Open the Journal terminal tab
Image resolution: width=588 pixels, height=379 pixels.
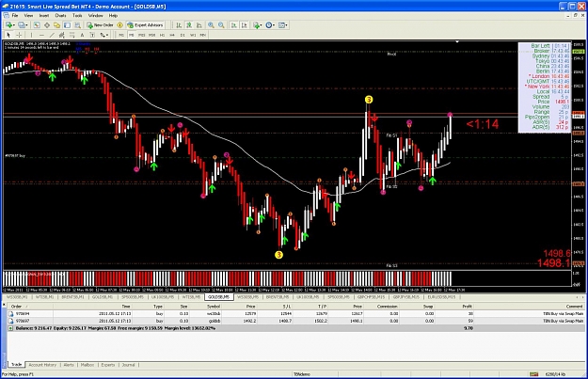tap(128, 365)
